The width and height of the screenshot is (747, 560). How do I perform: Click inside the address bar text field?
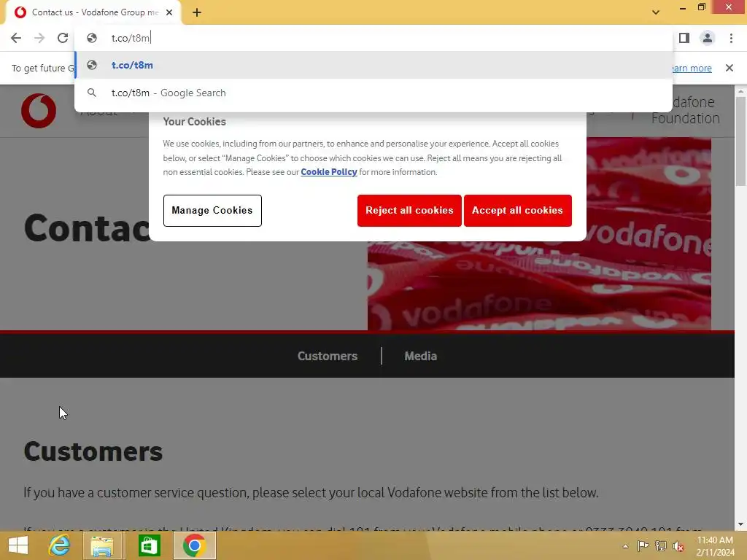[373, 38]
